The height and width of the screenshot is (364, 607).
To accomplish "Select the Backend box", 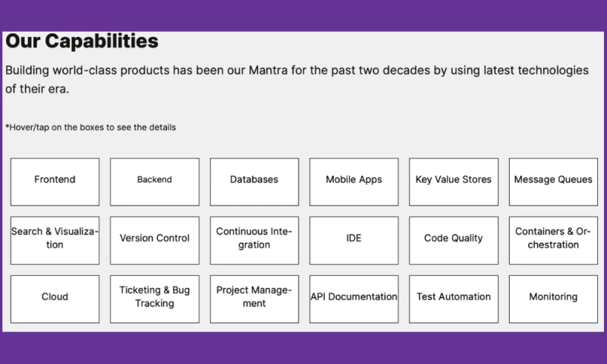I will tap(155, 180).
